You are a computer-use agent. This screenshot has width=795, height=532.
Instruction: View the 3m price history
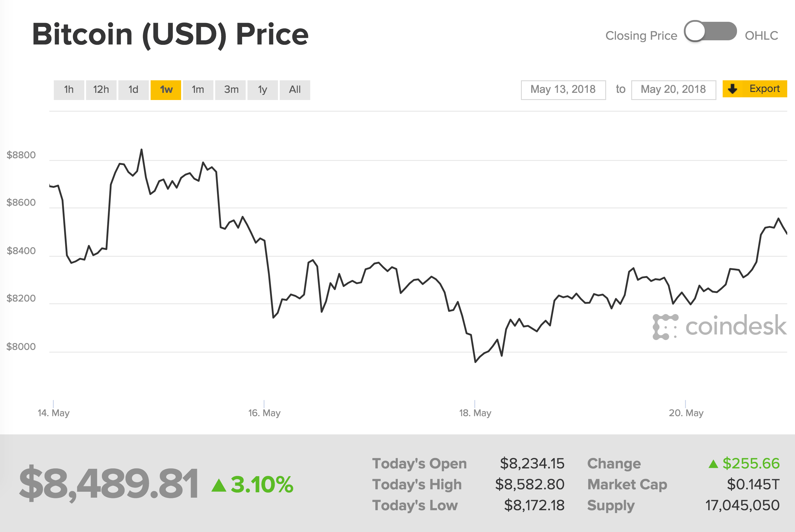pos(231,89)
